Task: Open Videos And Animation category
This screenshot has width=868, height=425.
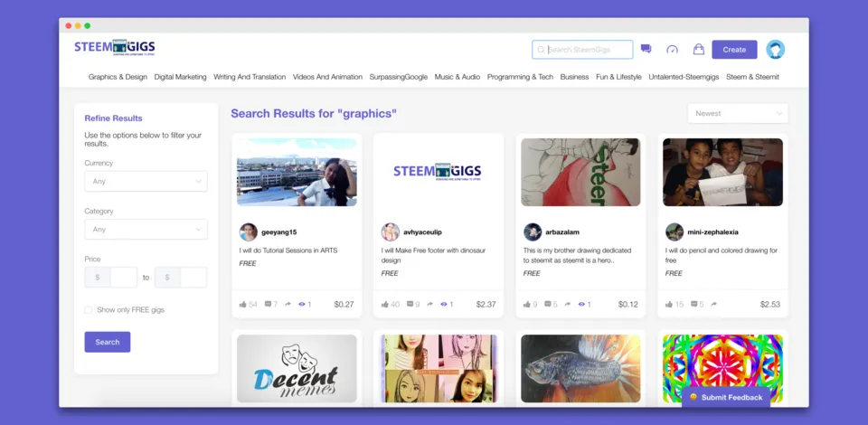Action: point(327,77)
